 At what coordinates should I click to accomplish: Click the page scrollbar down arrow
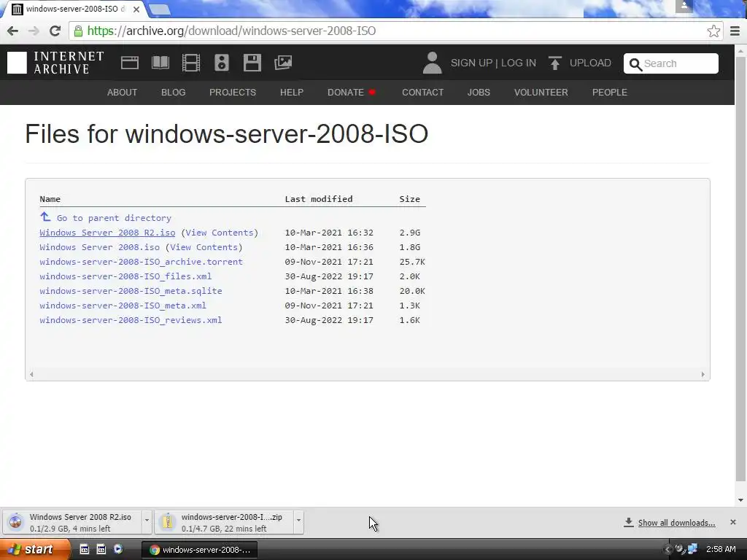click(x=740, y=500)
